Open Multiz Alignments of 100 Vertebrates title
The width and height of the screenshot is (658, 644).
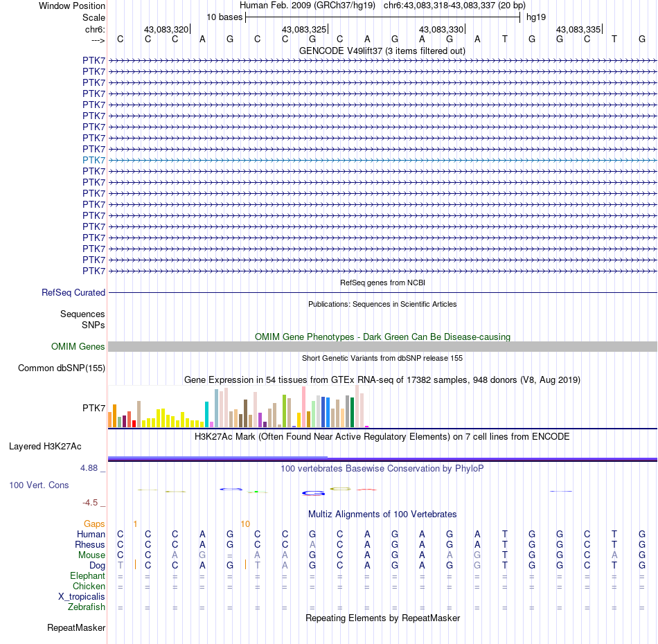click(382, 515)
